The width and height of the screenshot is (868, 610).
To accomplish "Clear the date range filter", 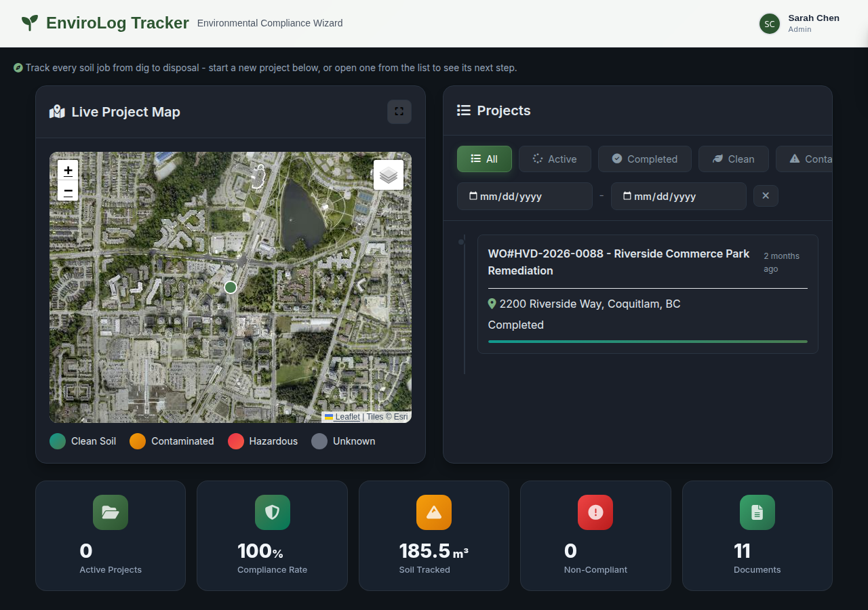I will 766,196.
